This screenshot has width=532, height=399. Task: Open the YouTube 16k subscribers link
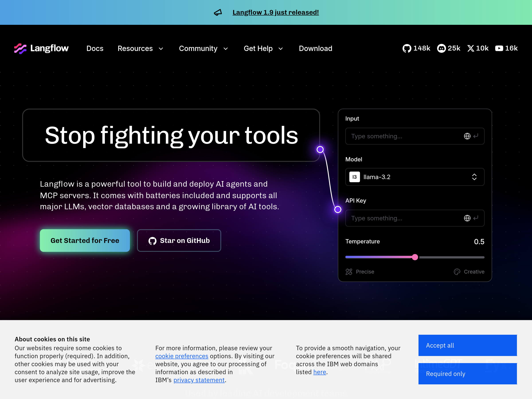click(x=506, y=48)
